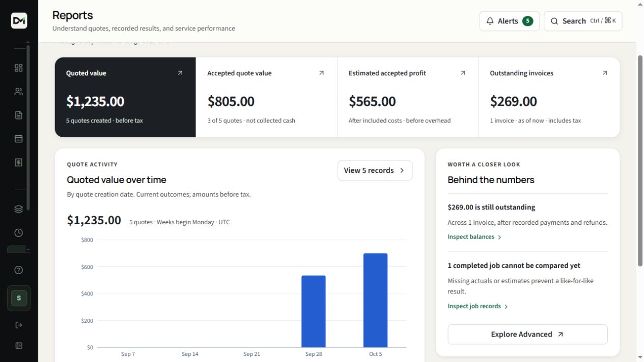Click 'Behind the numbers' heading
Screen dimensions: 644x362
point(491,179)
